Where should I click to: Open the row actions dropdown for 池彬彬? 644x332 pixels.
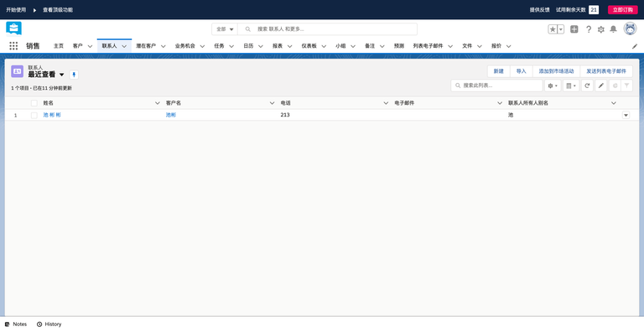click(626, 115)
